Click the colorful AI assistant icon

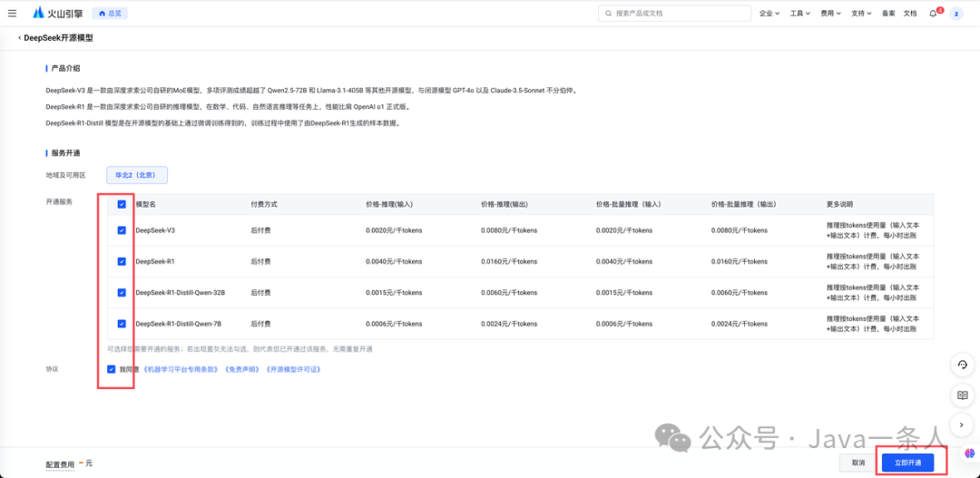[971, 453]
